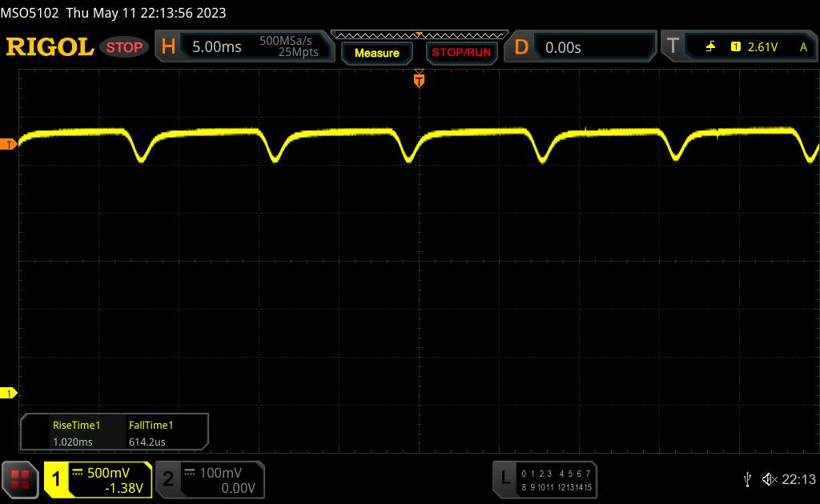Adjust the 0.00s delay value
Screen dimensions: 820x504
563,47
